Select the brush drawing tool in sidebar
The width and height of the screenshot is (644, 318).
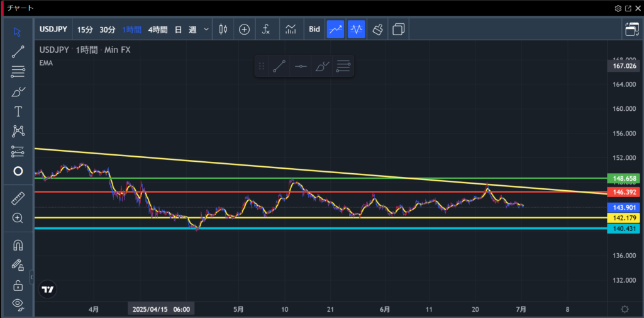point(18,92)
